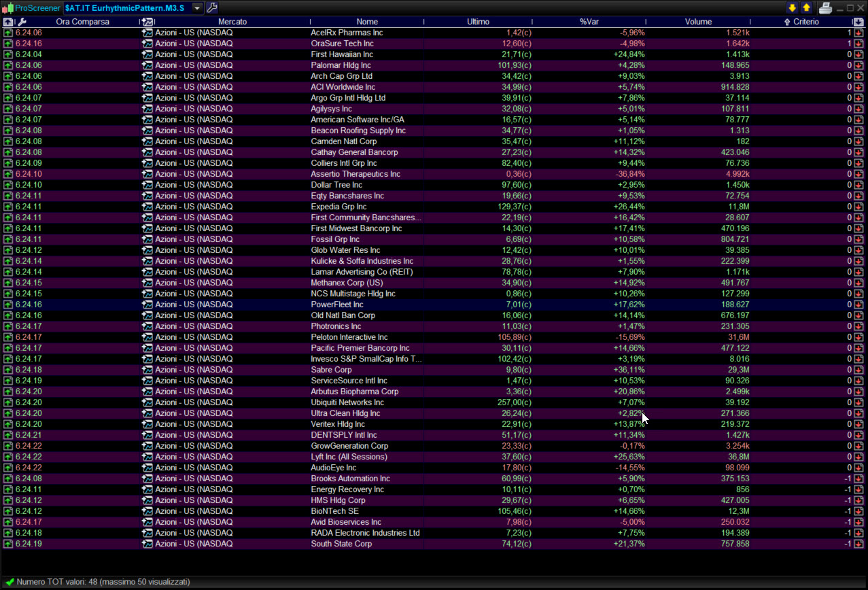Click the 11,8M volume value
This screenshot has width=868, height=590.
coord(739,207)
